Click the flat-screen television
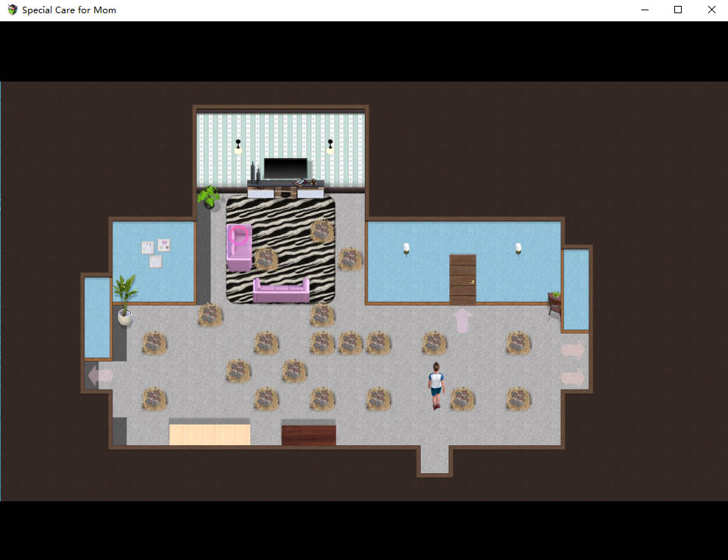Image resolution: width=728 pixels, height=560 pixels. click(285, 168)
